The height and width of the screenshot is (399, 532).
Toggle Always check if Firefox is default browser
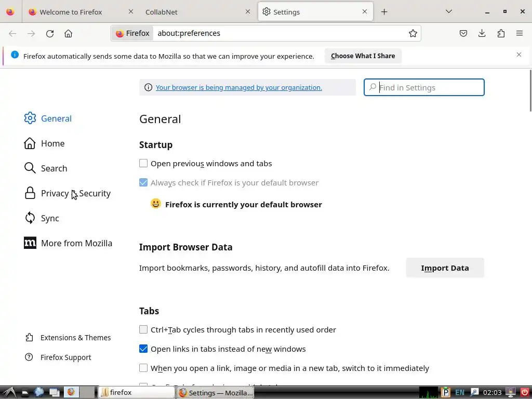point(143,182)
